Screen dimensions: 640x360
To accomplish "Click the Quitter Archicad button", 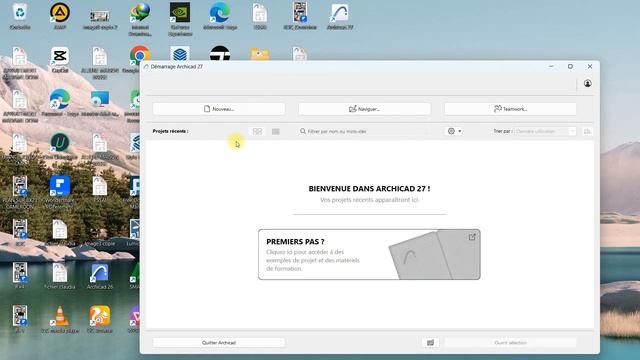I will point(219,342).
